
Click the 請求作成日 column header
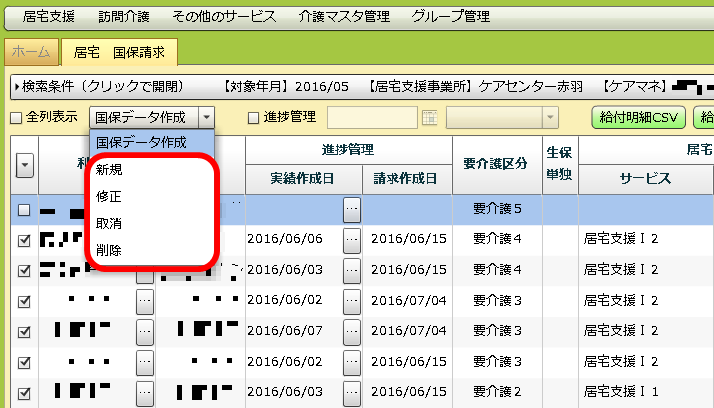point(404,179)
